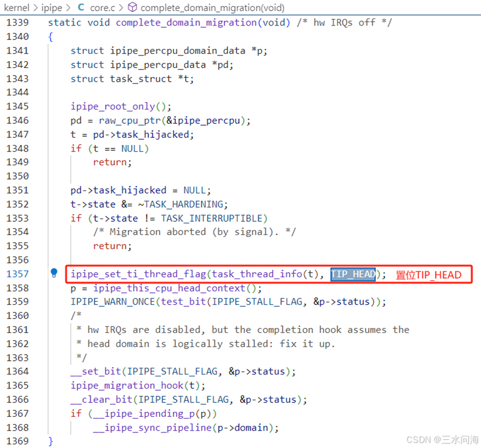Click ipipe_percpu_domain_data type on line 1341
The width and height of the screenshot is (481, 448).
click(178, 51)
